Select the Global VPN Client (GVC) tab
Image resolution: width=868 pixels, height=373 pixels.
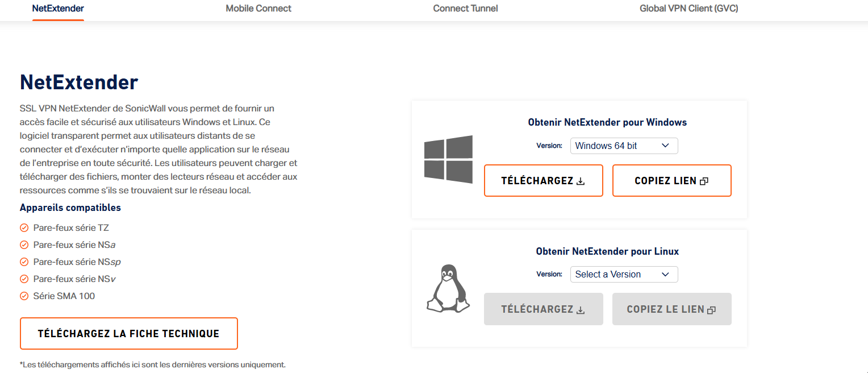689,9
